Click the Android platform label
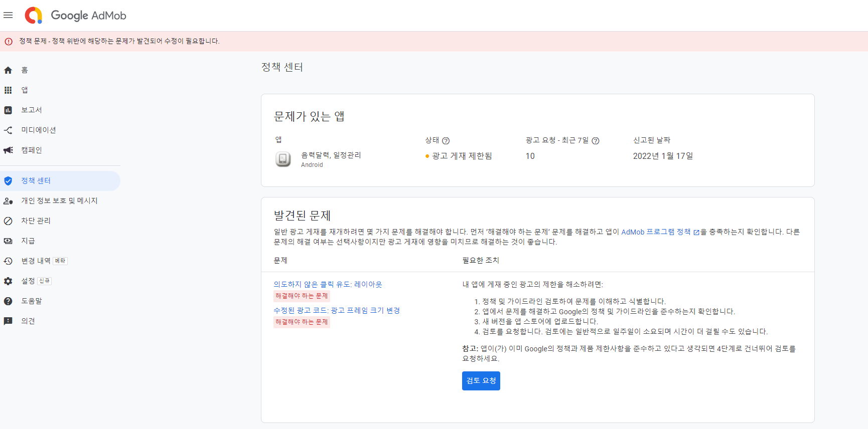 312,165
